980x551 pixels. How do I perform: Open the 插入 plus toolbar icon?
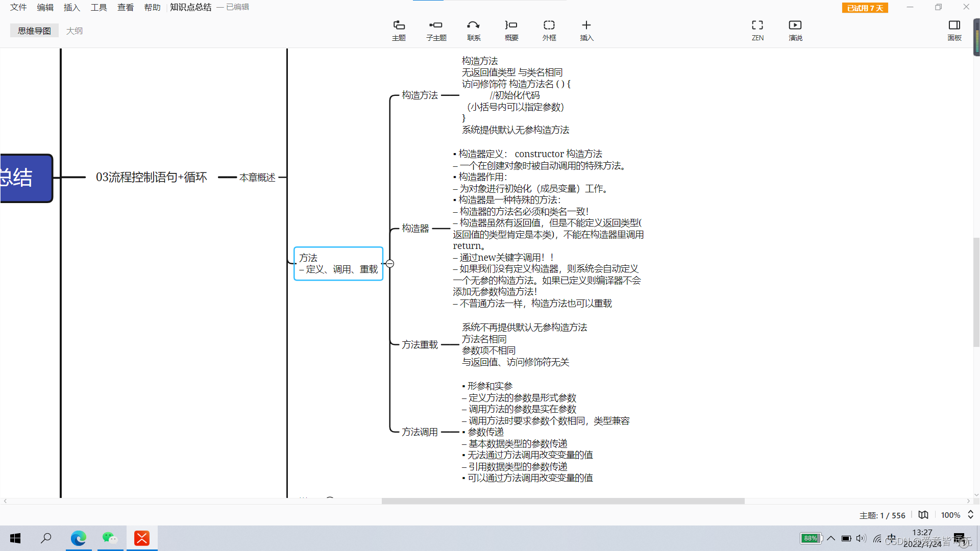tap(586, 30)
